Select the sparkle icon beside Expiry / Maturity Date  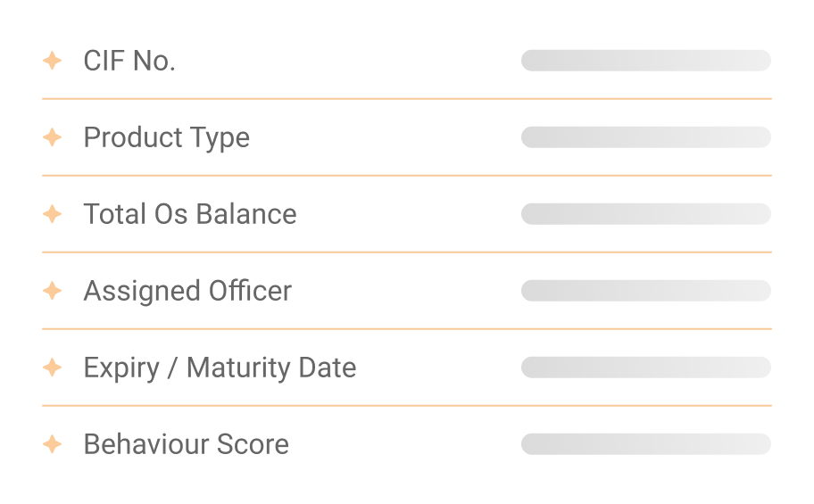click(53, 368)
